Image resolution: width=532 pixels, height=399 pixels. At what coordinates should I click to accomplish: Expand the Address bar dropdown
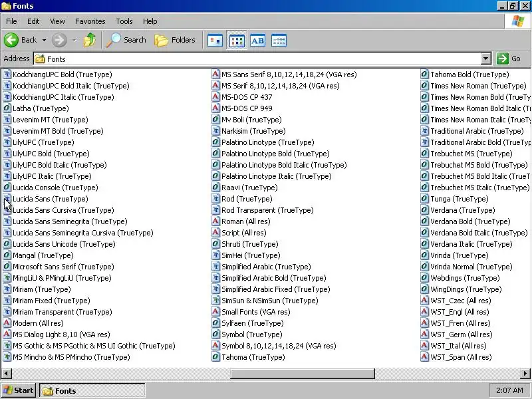[x=486, y=59]
